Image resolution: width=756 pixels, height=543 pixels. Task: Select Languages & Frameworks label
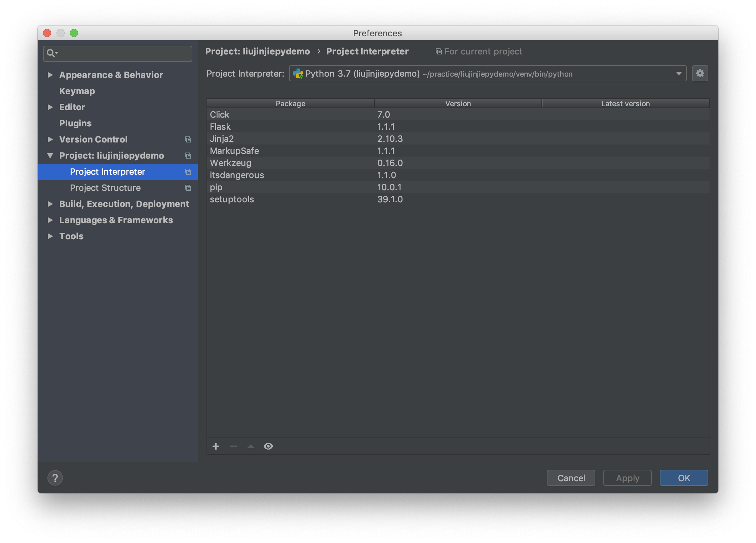tap(116, 220)
